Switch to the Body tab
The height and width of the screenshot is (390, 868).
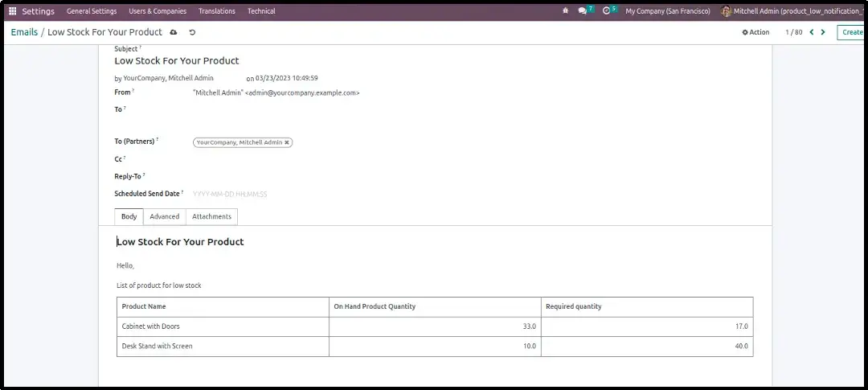coord(129,216)
